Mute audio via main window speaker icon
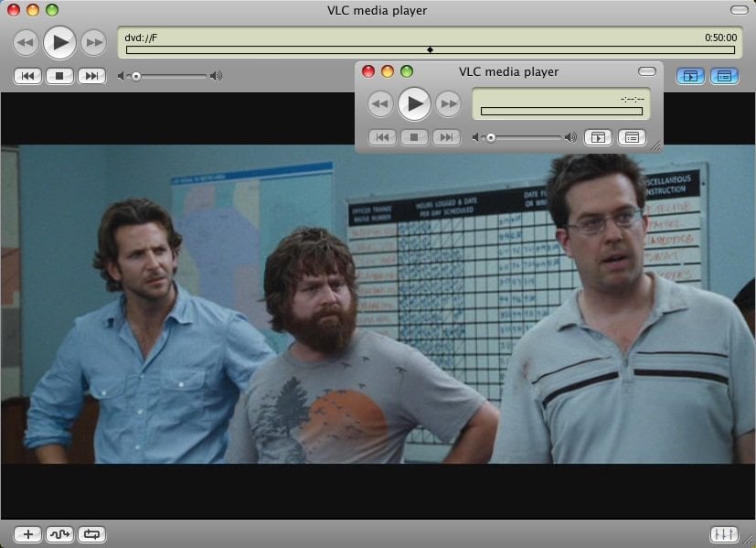 [121, 76]
